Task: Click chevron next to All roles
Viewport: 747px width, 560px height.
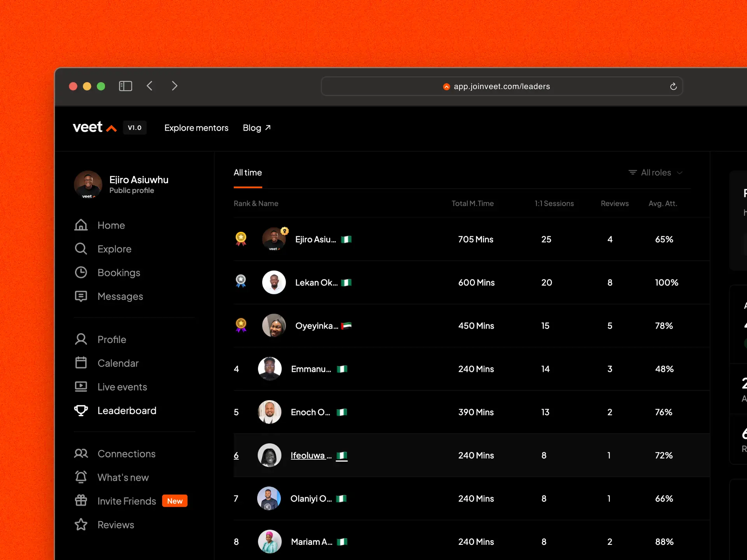Action: (x=680, y=173)
